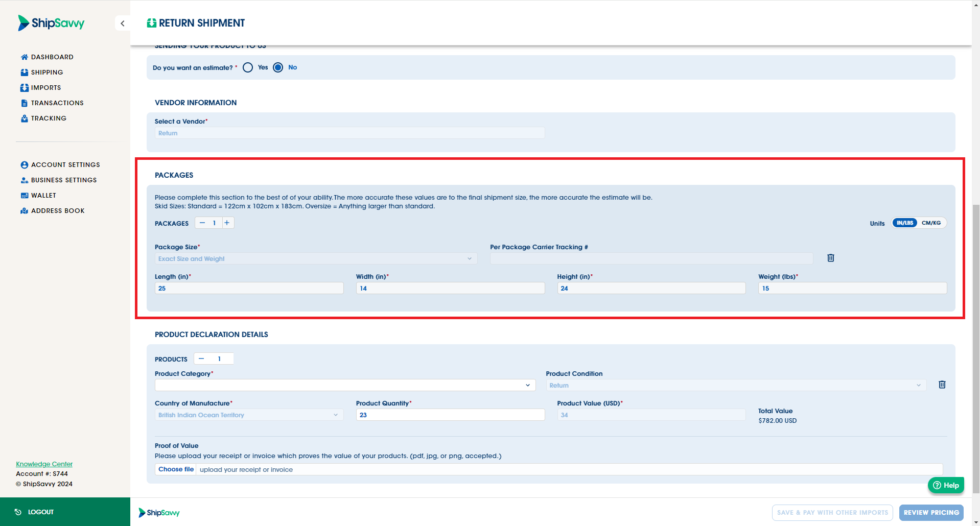This screenshot has height=526, width=980.
Task: Open the Package Size dropdown
Action: [x=316, y=259]
